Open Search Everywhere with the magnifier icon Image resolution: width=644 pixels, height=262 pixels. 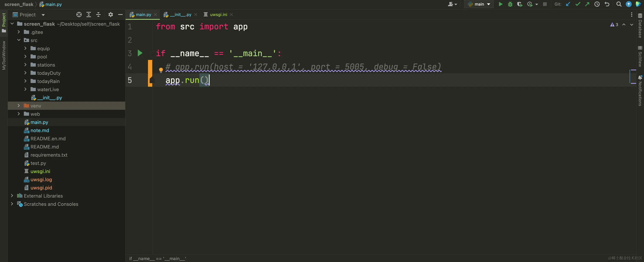619,4
